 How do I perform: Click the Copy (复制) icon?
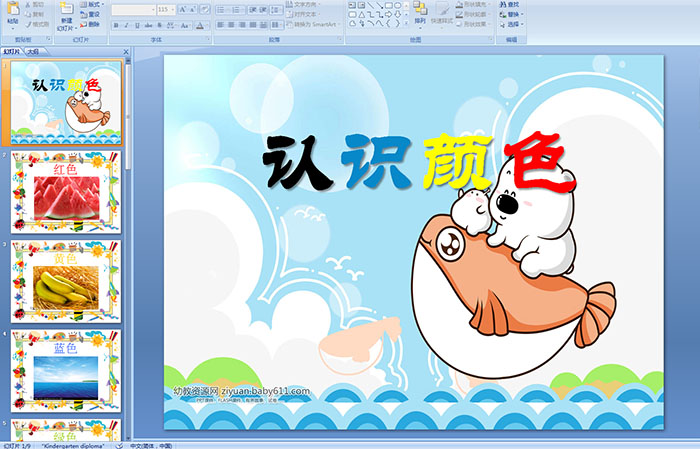(x=28, y=14)
